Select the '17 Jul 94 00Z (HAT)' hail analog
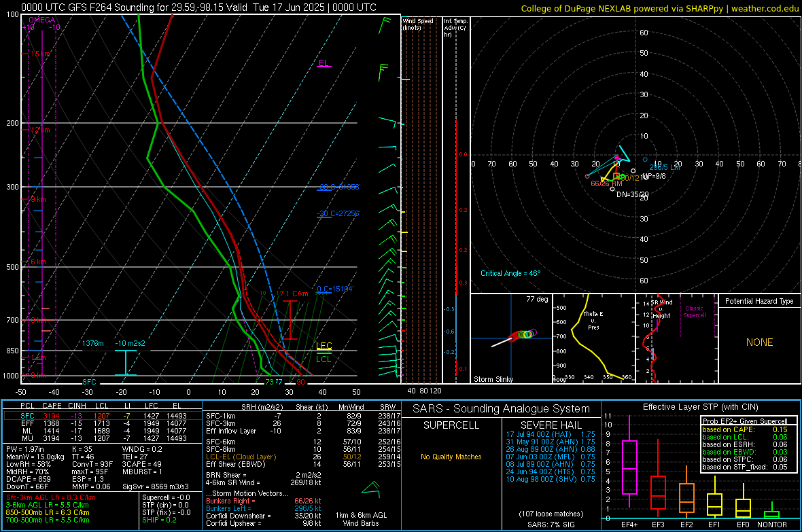The width and height of the screenshot is (802, 532). (x=551, y=434)
